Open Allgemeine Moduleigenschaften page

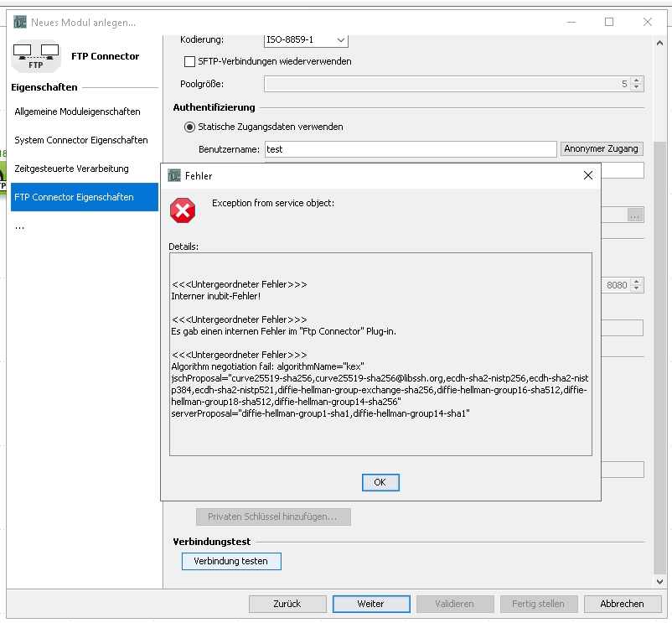pos(77,112)
